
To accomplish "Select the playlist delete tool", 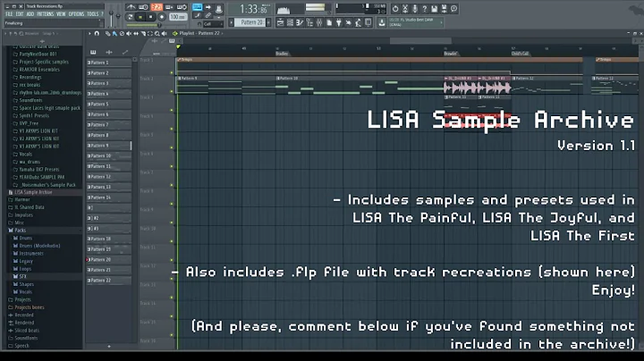I will pyautogui.click(x=122, y=33).
